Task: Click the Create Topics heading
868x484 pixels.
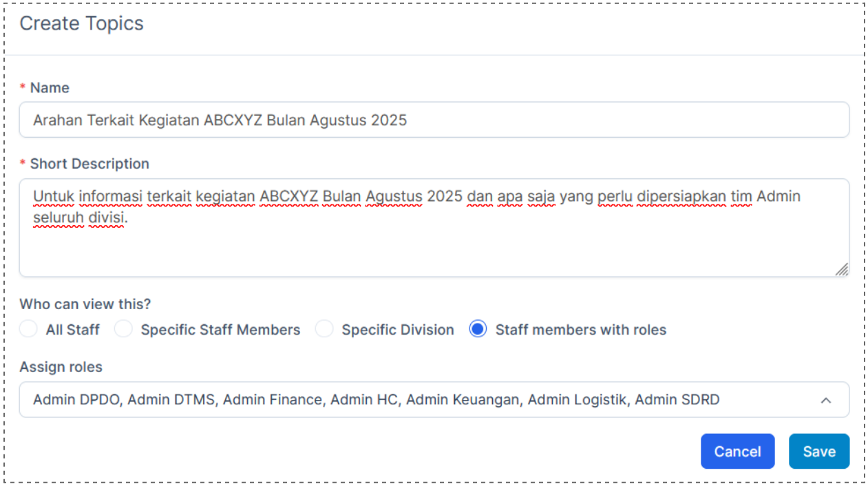Action: 81,23
